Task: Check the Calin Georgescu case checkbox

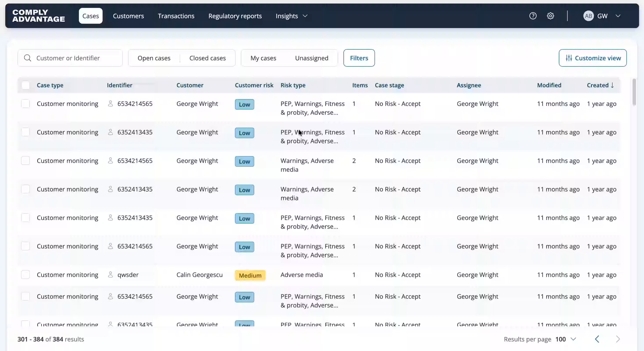Action: 25,275
